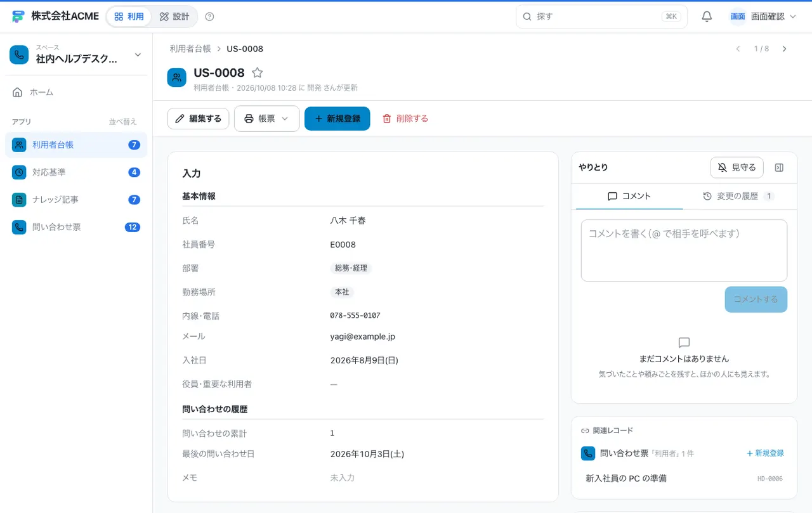Open 対応基準 in the sidebar

[x=76, y=172]
